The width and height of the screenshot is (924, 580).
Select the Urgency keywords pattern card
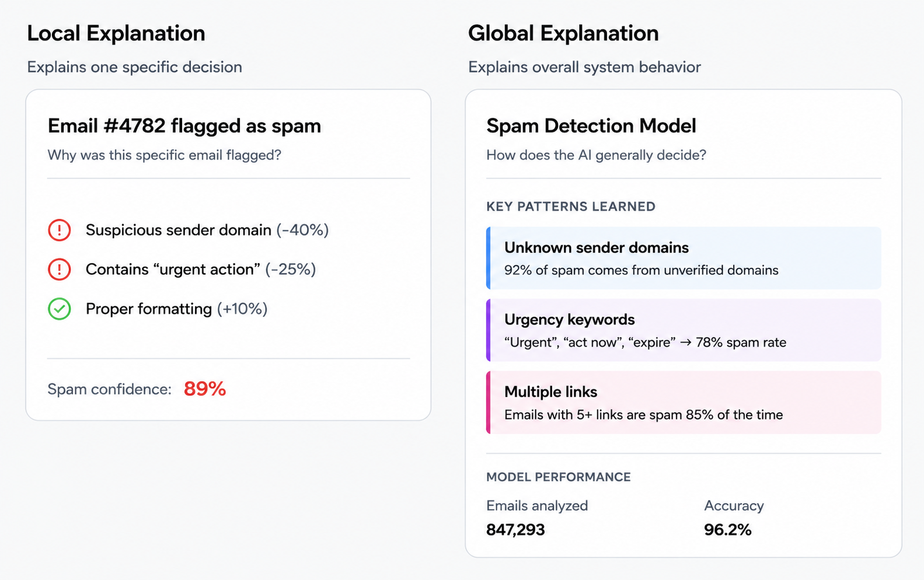tap(684, 330)
